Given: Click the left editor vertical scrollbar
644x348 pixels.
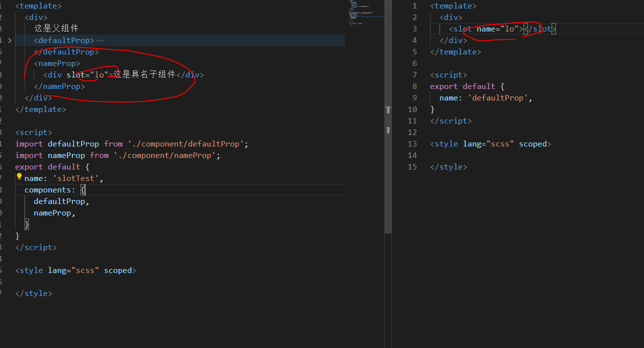Looking at the screenshot, I should pyautogui.click(x=388, y=116).
